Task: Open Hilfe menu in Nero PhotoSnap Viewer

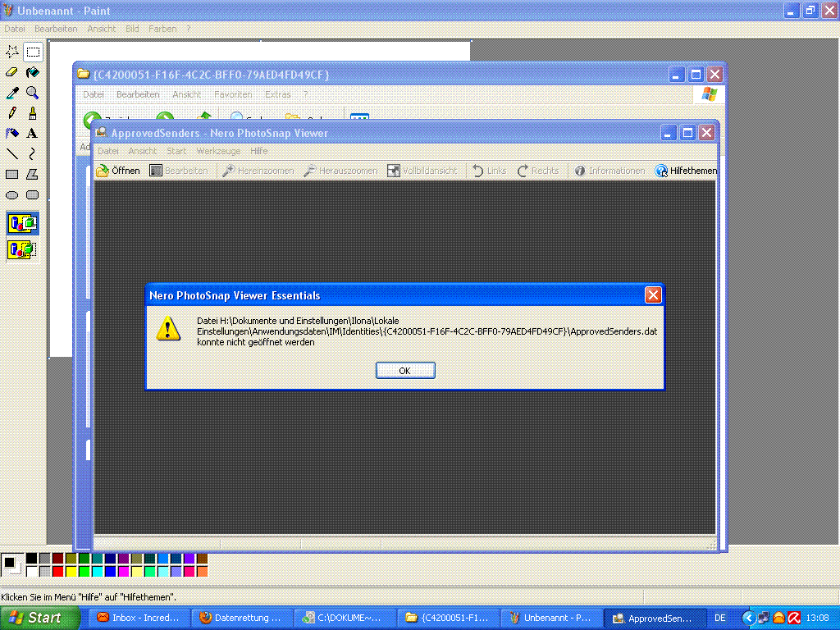Action: coord(258,151)
